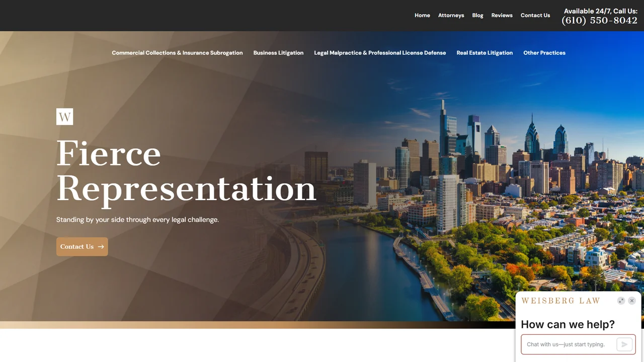Open the Business Litigation practice menu
644x362 pixels.
click(278, 53)
